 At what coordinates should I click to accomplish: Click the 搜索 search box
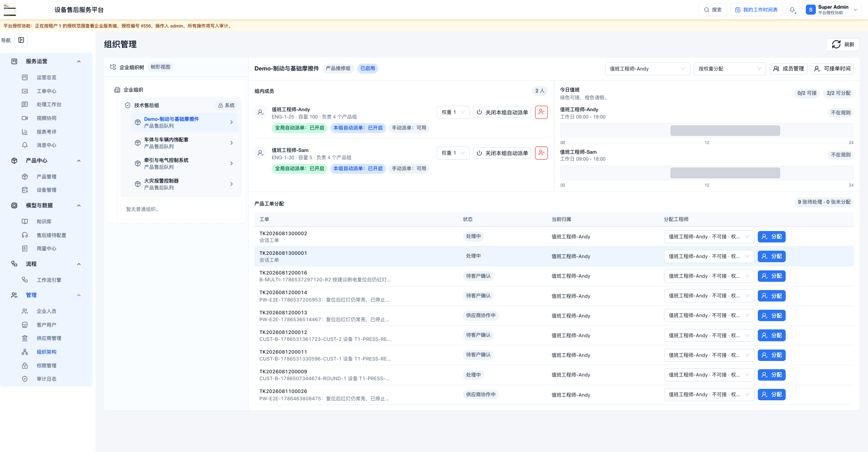(x=713, y=10)
